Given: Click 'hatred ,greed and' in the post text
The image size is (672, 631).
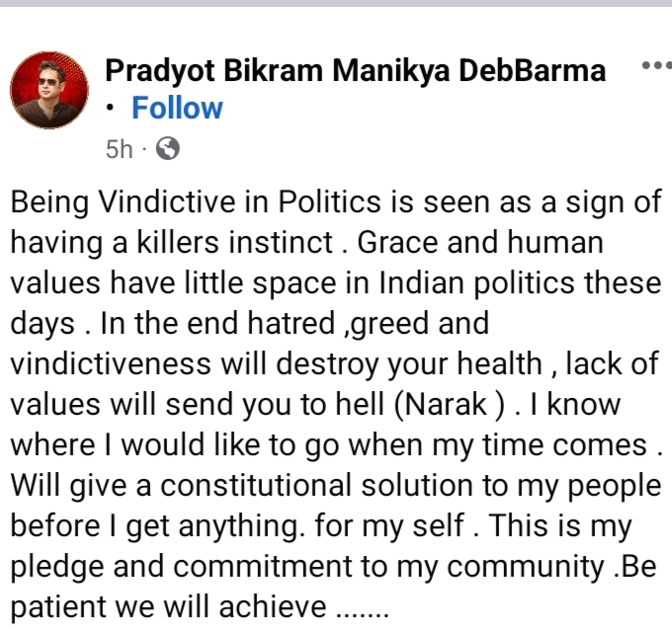Looking at the screenshot, I should pos(369,324).
